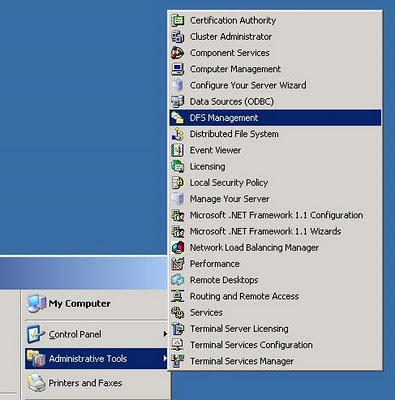
Task: Expand the Administrative Tools submenu arrow
Action: [x=165, y=358]
